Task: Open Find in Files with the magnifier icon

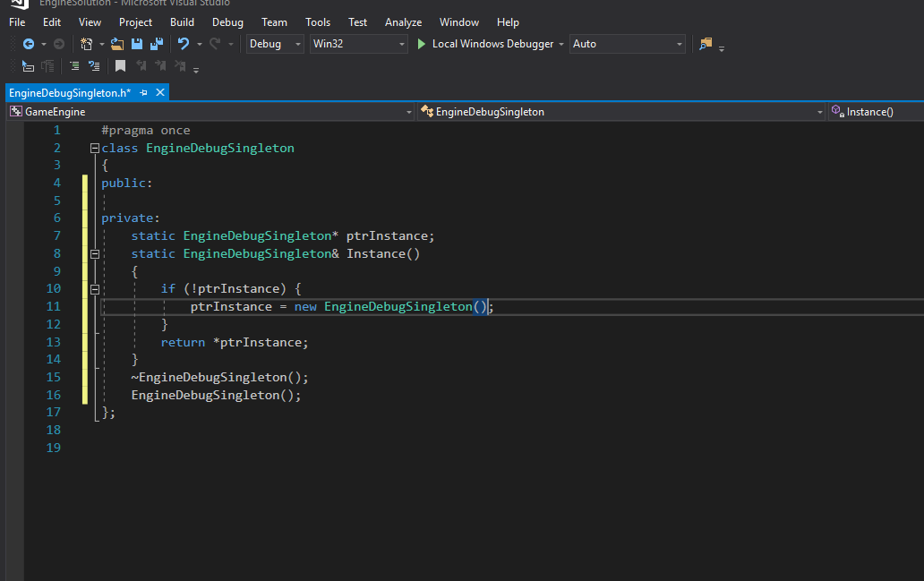Action: point(705,43)
